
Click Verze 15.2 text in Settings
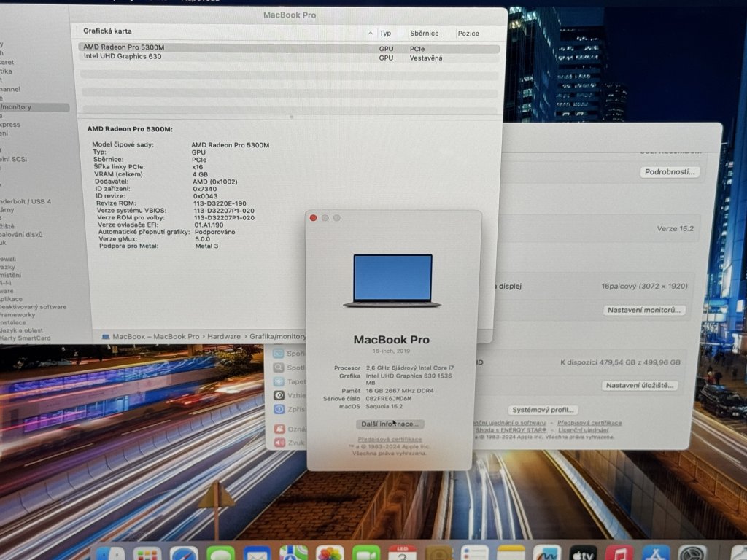point(675,228)
